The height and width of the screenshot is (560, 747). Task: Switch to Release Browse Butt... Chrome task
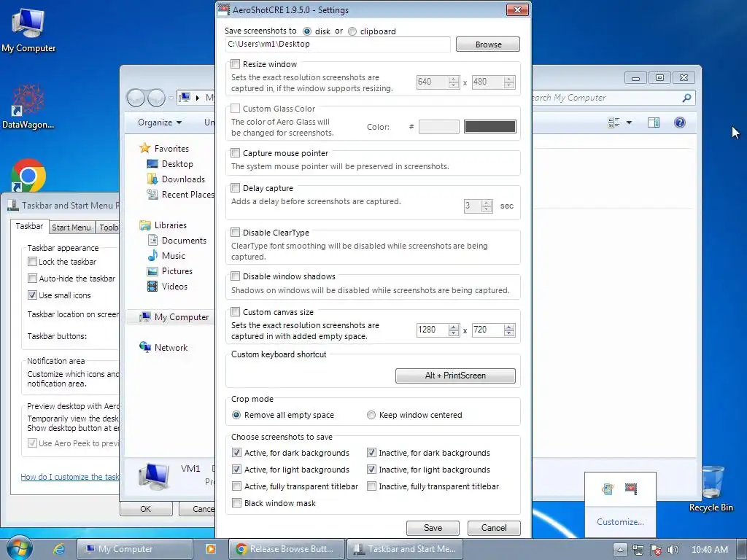tap(286, 549)
